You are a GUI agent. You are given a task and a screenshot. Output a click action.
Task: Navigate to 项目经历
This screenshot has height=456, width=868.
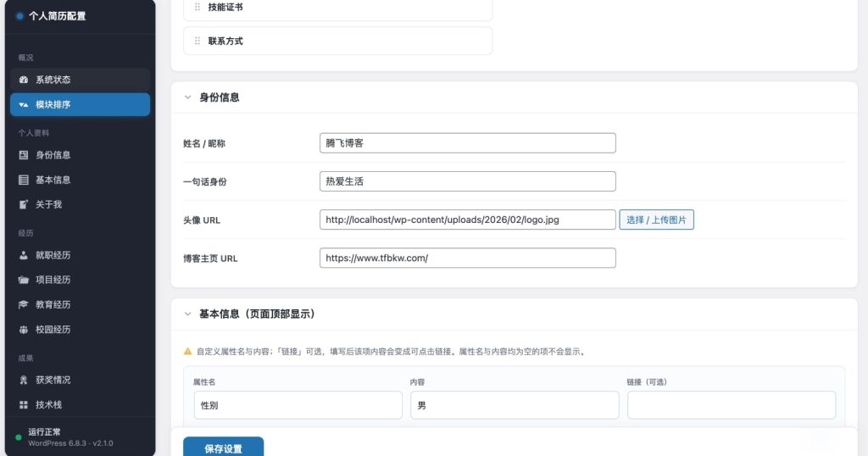(80, 280)
